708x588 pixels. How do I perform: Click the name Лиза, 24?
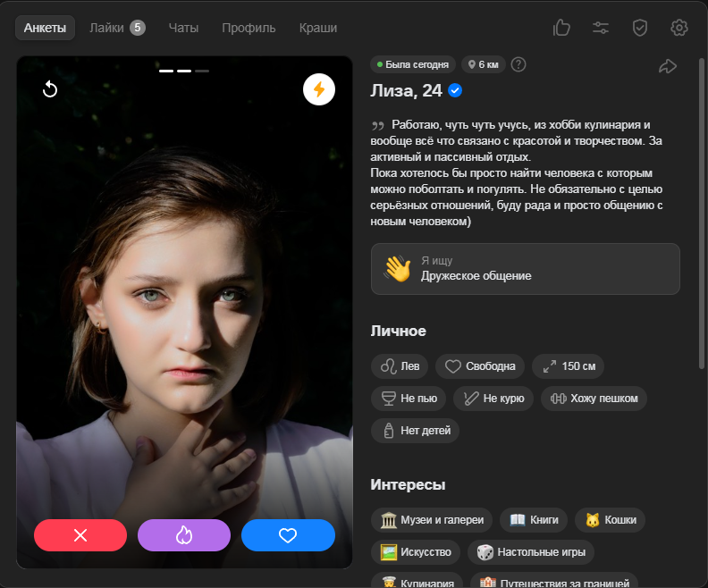[406, 91]
